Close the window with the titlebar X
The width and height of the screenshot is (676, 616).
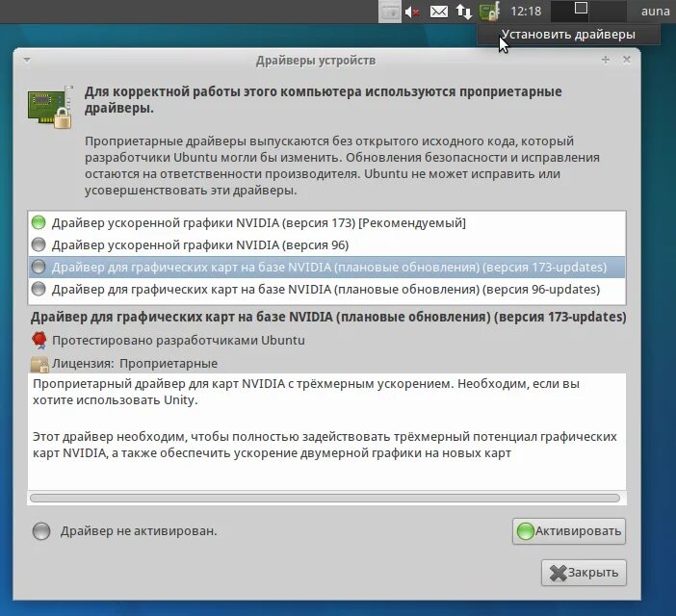(x=627, y=60)
